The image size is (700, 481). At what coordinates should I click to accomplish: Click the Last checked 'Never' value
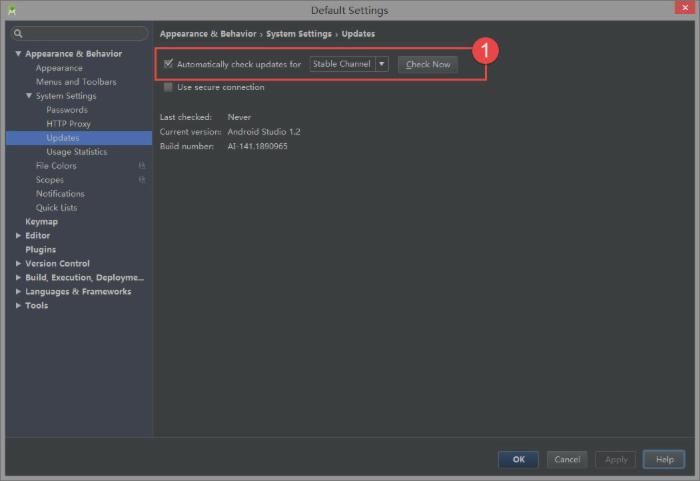(239, 117)
